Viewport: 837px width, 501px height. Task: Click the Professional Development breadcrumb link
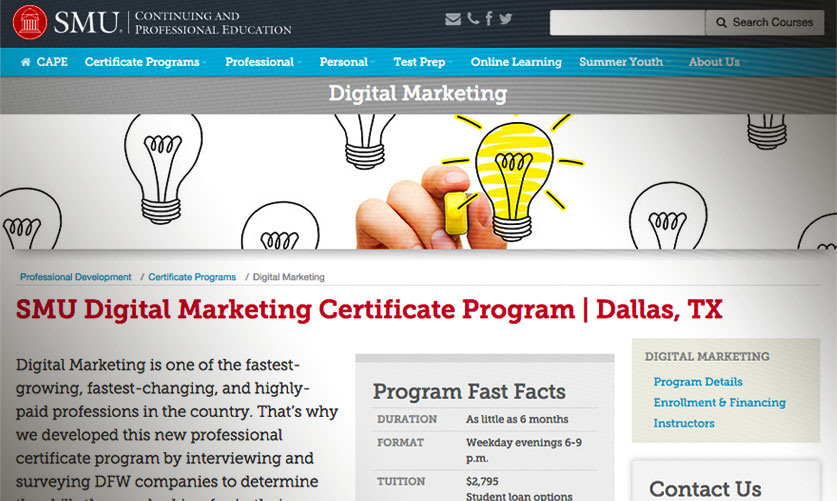[75, 277]
